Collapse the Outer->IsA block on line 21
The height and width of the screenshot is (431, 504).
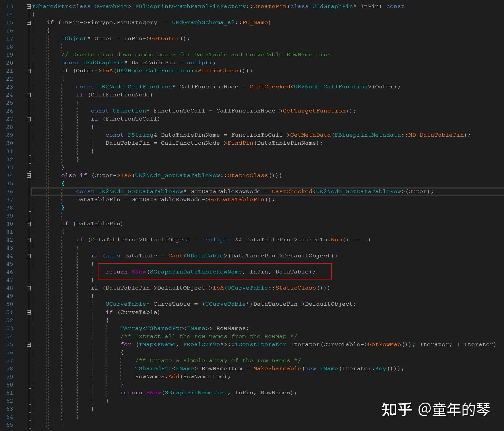coord(28,71)
